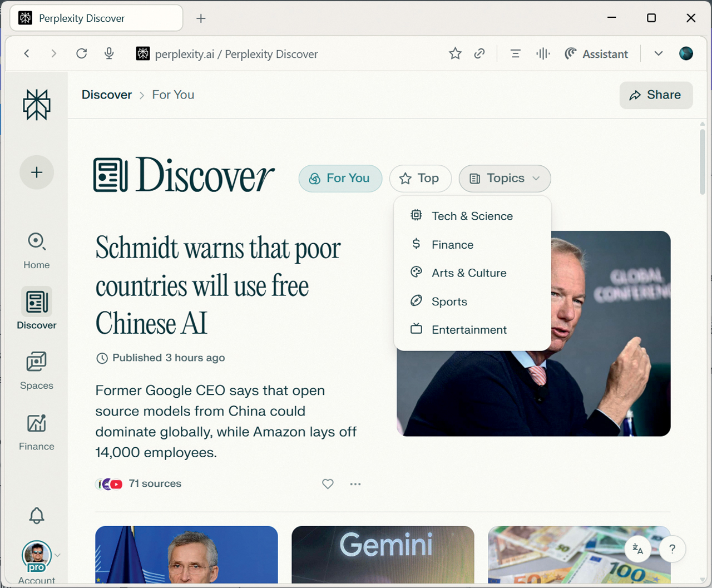Click the microphone voice input icon
The height and width of the screenshot is (588, 712).
(109, 53)
